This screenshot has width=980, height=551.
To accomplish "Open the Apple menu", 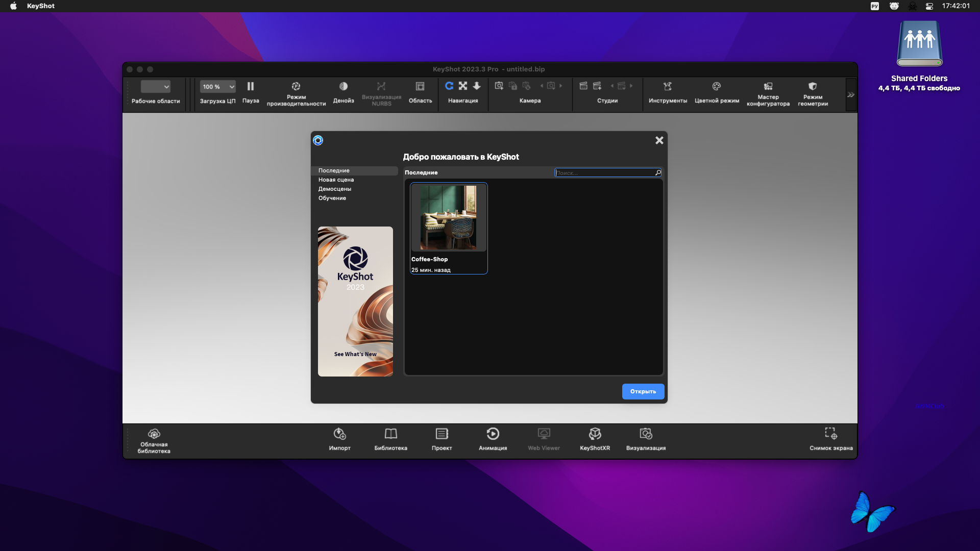I will [x=13, y=6].
